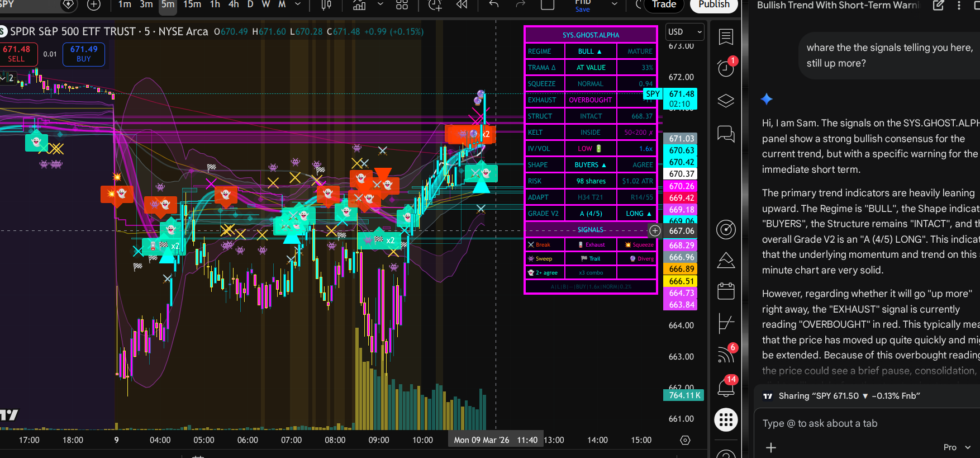Open the news feed icon with badge 6
This screenshot has width=980, height=458.
pyautogui.click(x=726, y=355)
